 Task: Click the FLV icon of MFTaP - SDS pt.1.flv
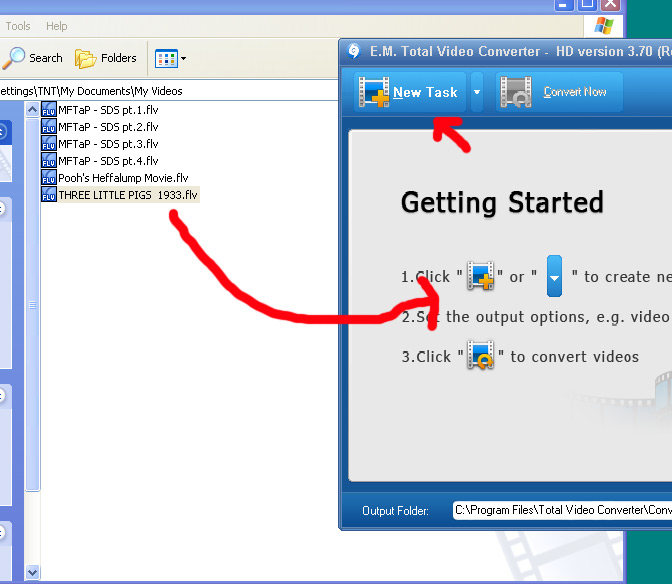(x=49, y=109)
